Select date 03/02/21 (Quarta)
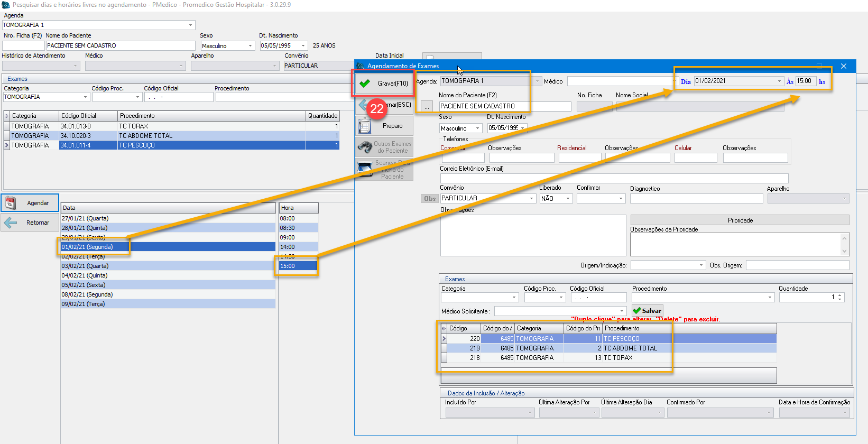 (x=168, y=266)
